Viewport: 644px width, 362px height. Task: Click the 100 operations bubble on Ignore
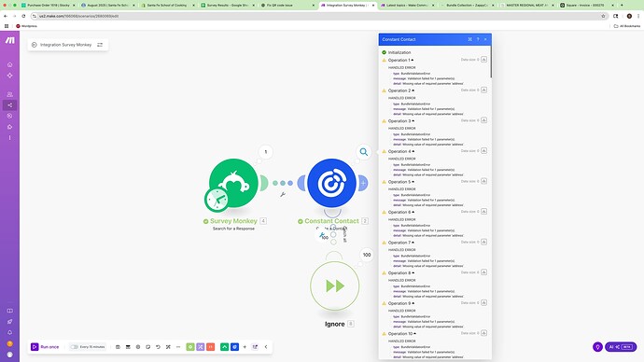[x=367, y=255]
